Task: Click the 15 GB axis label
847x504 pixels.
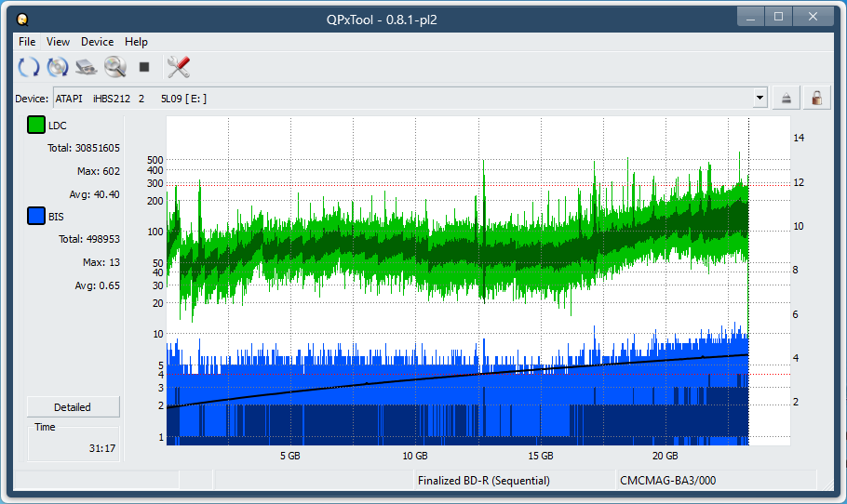Action: 541,456
